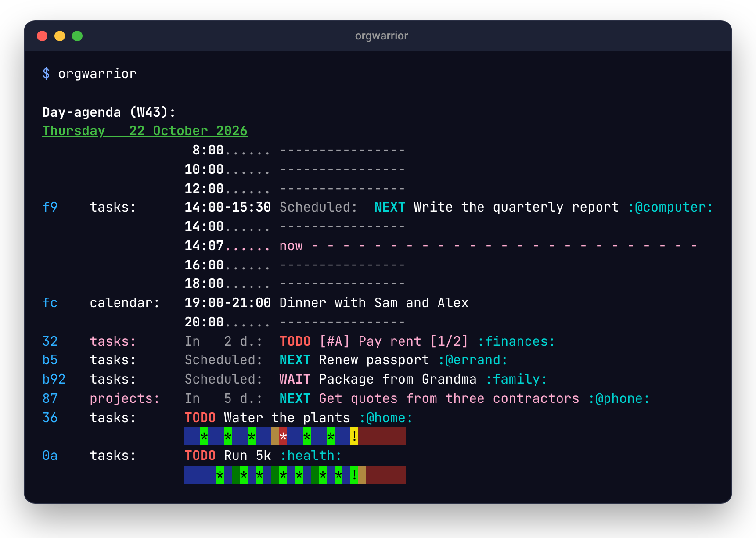Select task ID 32
Screen dimensions: 756x538
pyautogui.click(x=50, y=341)
